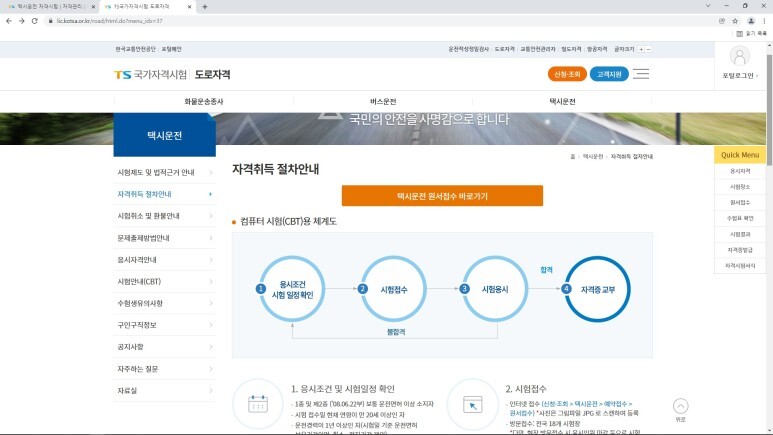Click 시험결과 in Quick Menu

click(739, 234)
